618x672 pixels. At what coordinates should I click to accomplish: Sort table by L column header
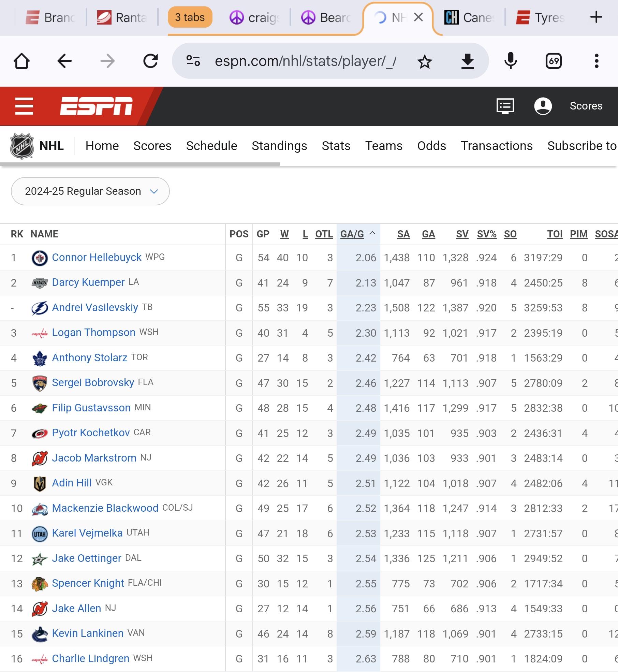pos(305,234)
